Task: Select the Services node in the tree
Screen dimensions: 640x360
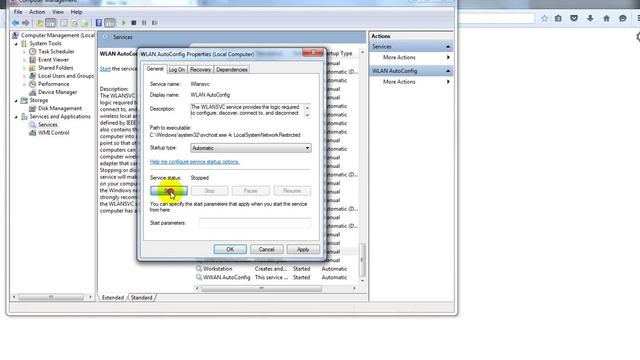Action: [x=47, y=125]
